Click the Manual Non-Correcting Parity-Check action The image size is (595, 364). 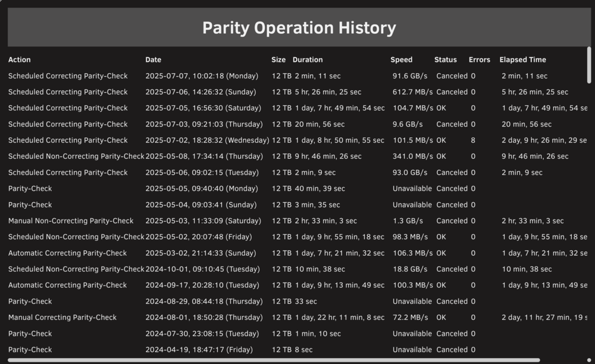pyautogui.click(x=71, y=221)
